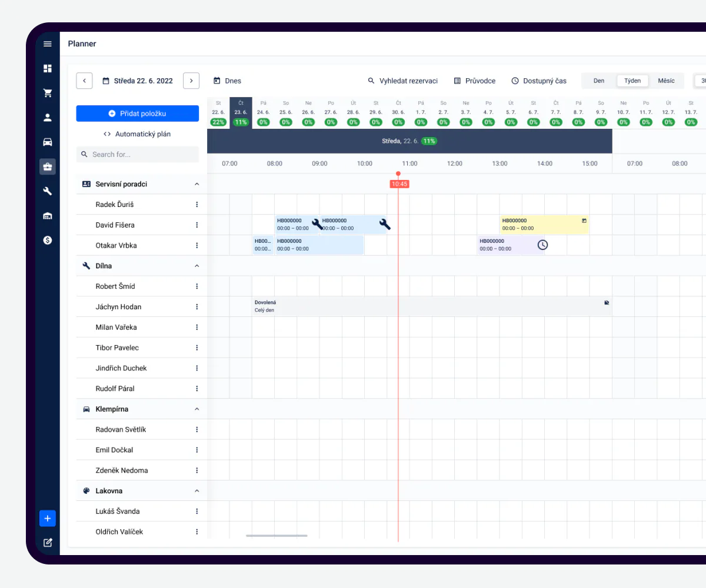This screenshot has height=588, width=706.
Task: Select day St 22. 6. in the date strip
Action: [218, 112]
